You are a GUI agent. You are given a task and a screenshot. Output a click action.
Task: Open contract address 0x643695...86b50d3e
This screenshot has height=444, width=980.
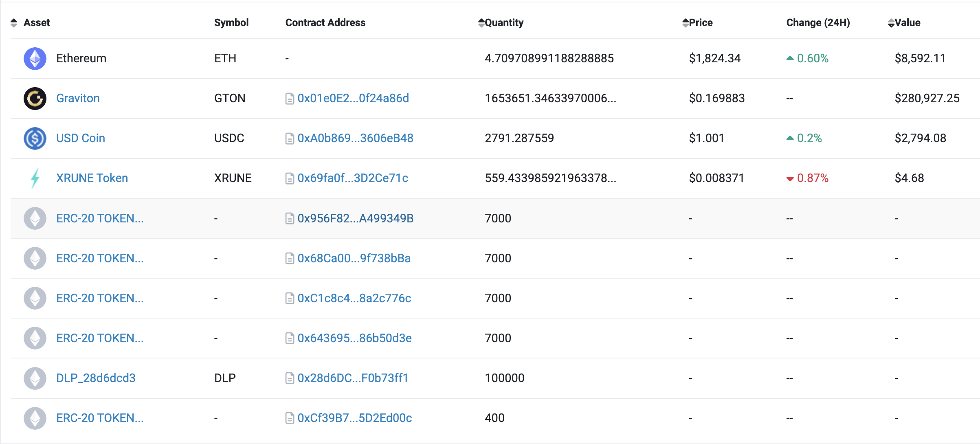pyautogui.click(x=354, y=338)
